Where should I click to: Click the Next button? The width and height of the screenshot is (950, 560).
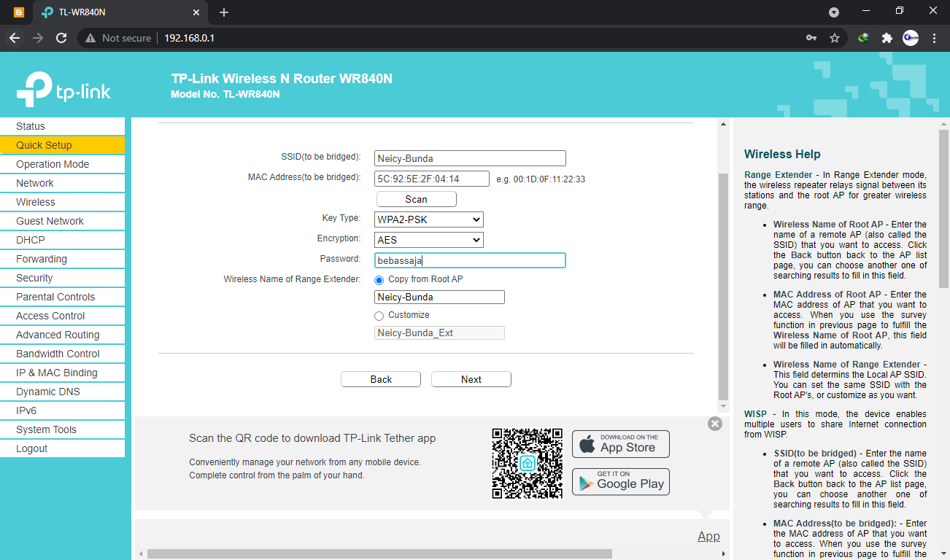(x=471, y=379)
